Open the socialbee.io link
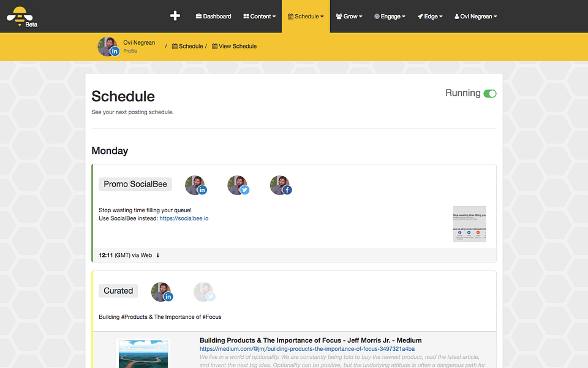The image size is (588, 368). (184, 218)
